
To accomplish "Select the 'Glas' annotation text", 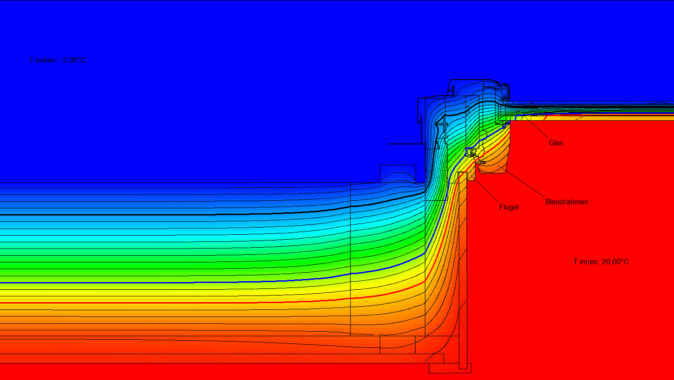I will pyautogui.click(x=556, y=142).
